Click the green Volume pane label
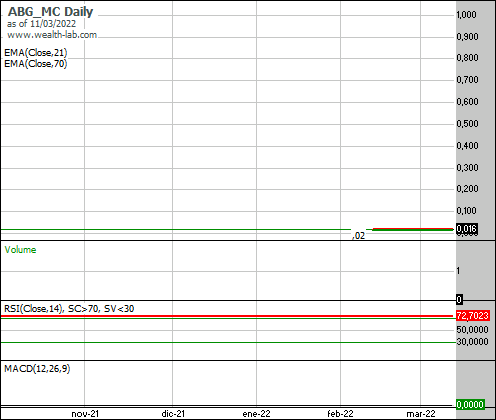Viewport: 496px width, 420px height. coord(20,250)
